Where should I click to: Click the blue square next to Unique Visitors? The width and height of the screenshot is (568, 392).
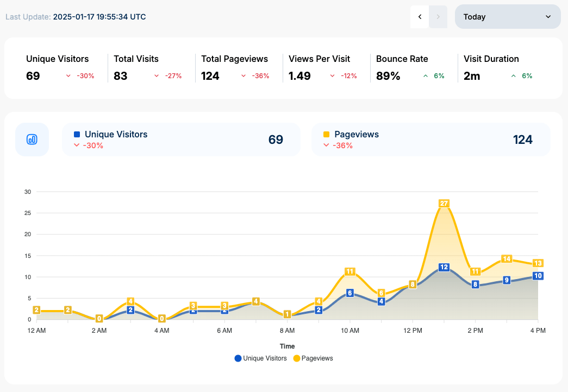77,134
